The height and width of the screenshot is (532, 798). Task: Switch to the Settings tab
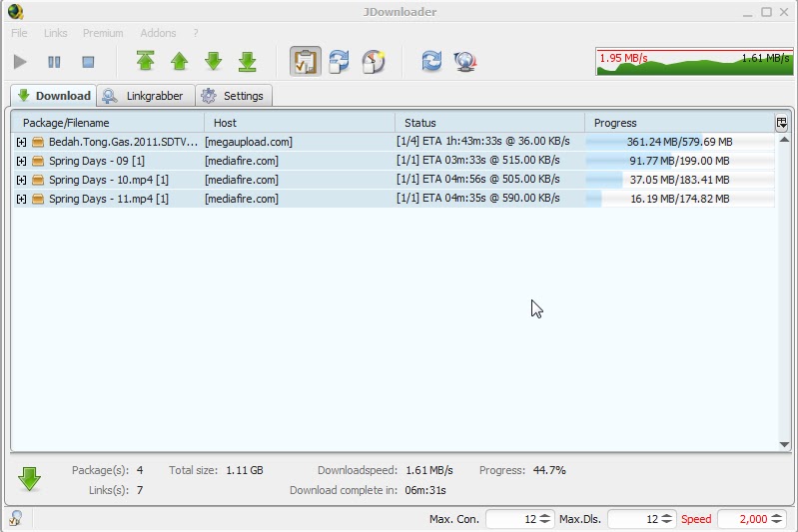click(234, 96)
